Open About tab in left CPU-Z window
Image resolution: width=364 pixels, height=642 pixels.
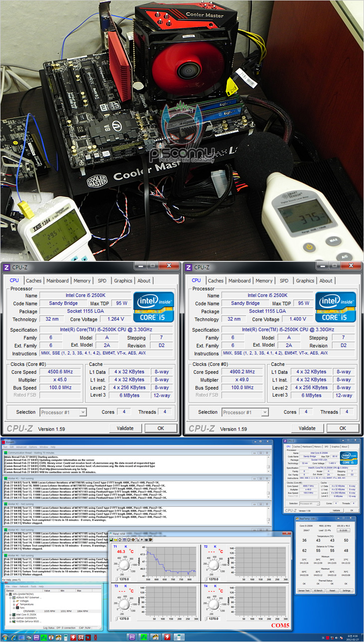point(144,281)
